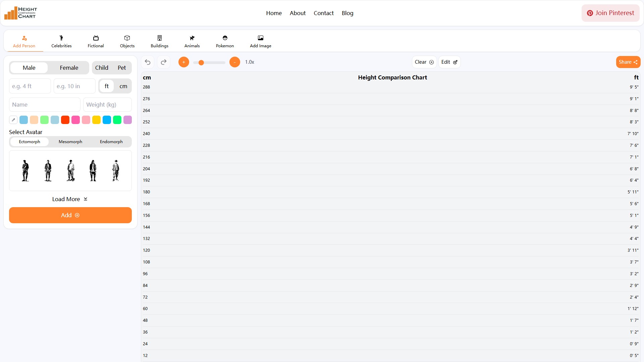Pick the red color swatch
Viewport: 644px width, 362px height.
click(65, 120)
